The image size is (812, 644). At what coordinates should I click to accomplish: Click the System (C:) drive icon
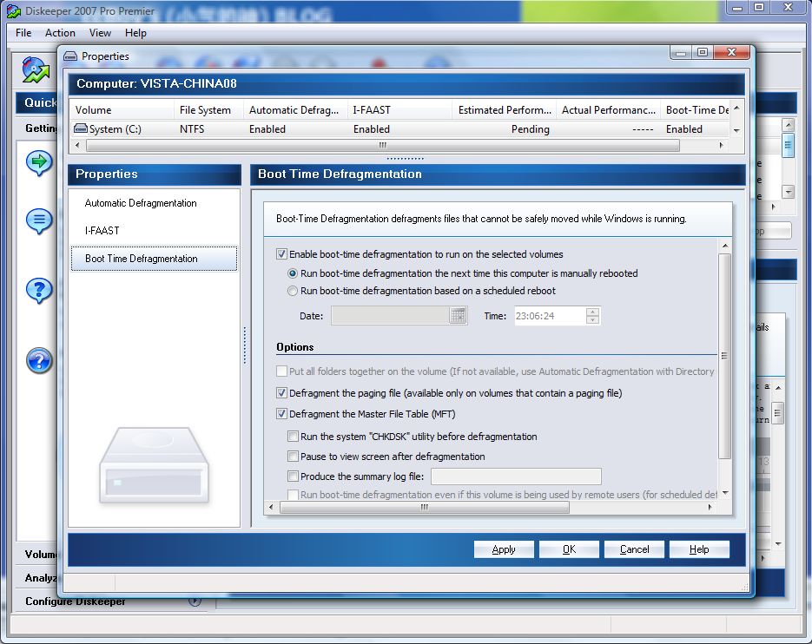[80, 128]
